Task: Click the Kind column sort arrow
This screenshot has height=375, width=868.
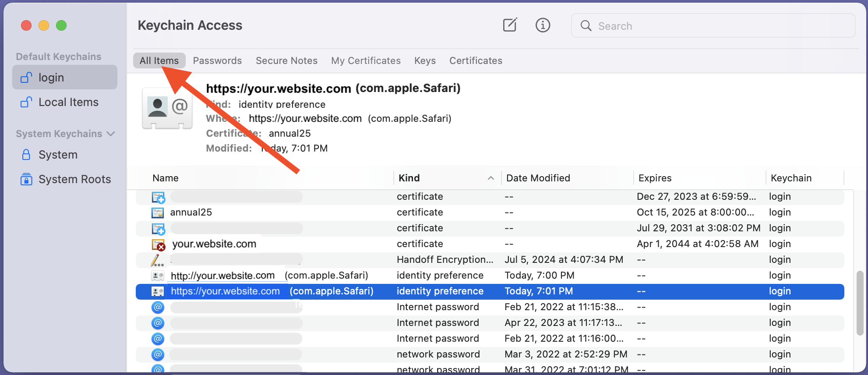Action: pos(491,178)
